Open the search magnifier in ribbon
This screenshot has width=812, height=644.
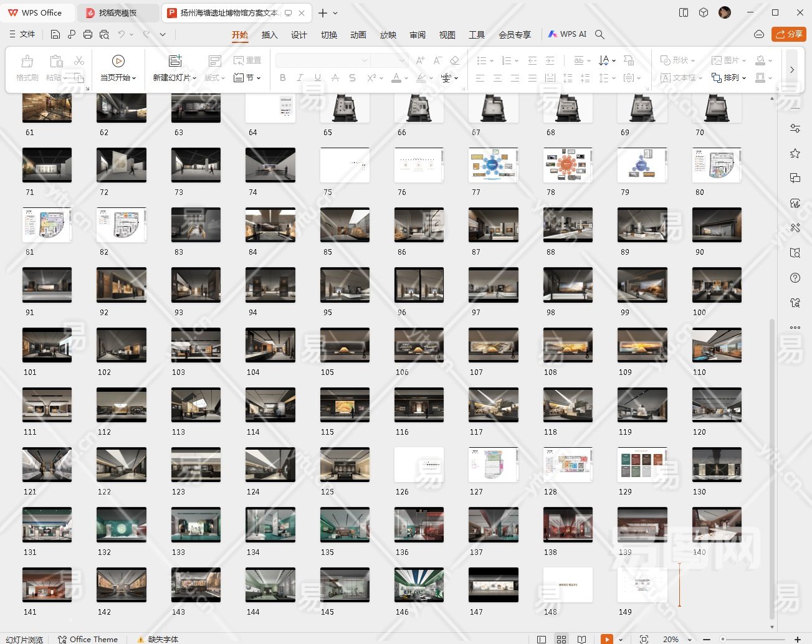click(599, 35)
